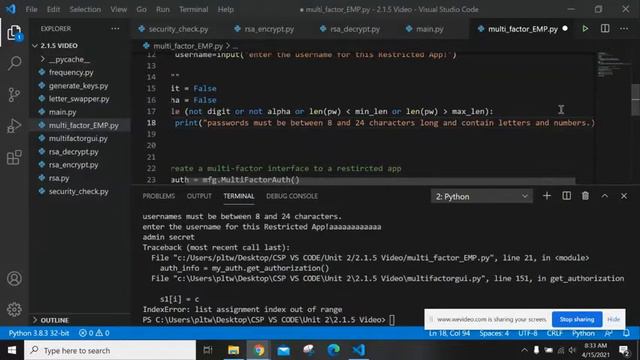The image size is (640, 360).
Task: Open the notifications bell in status bar
Action: (x=626, y=333)
